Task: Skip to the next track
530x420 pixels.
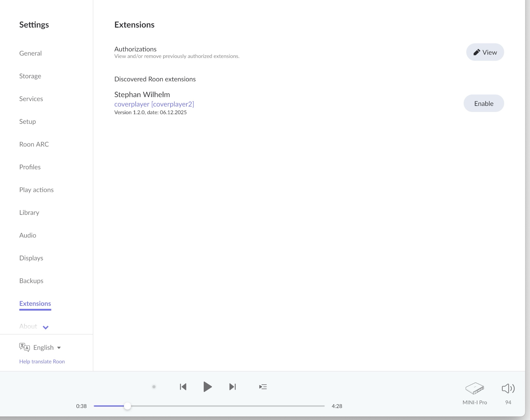Action: (x=232, y=387)
